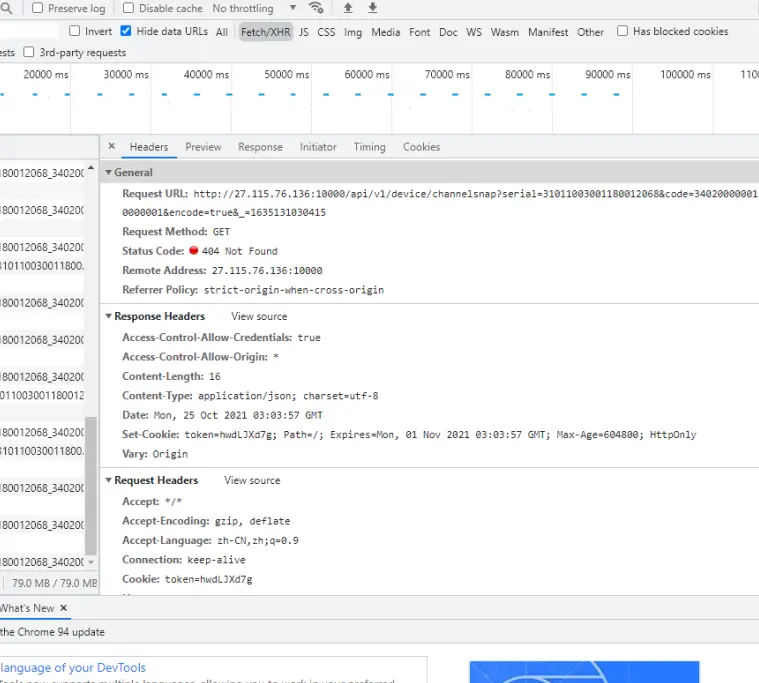The width and height of the screenshot is (759, 683).
Task: Open the Timing tab
Action: coord(369,147)
